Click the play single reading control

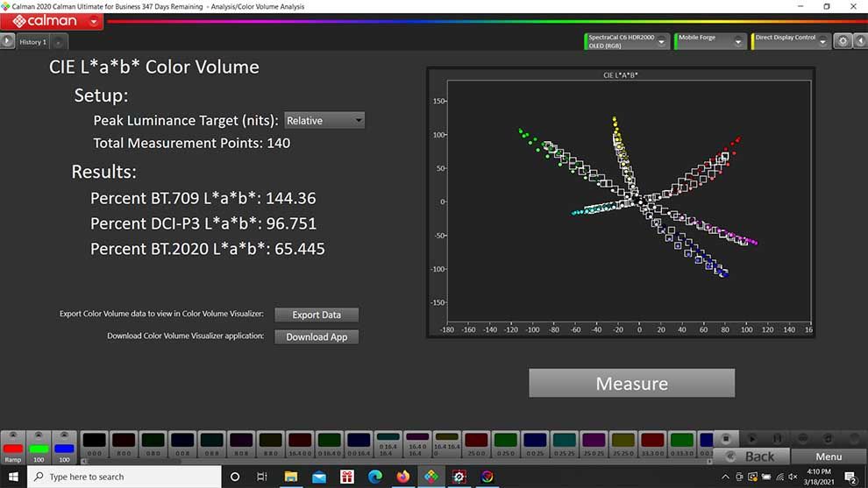751,439
